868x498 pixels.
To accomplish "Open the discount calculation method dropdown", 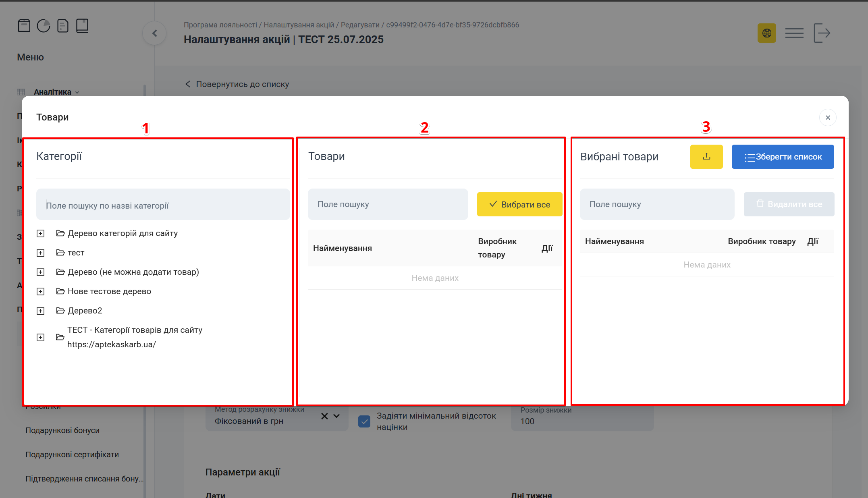I will [x=336, y=416].
